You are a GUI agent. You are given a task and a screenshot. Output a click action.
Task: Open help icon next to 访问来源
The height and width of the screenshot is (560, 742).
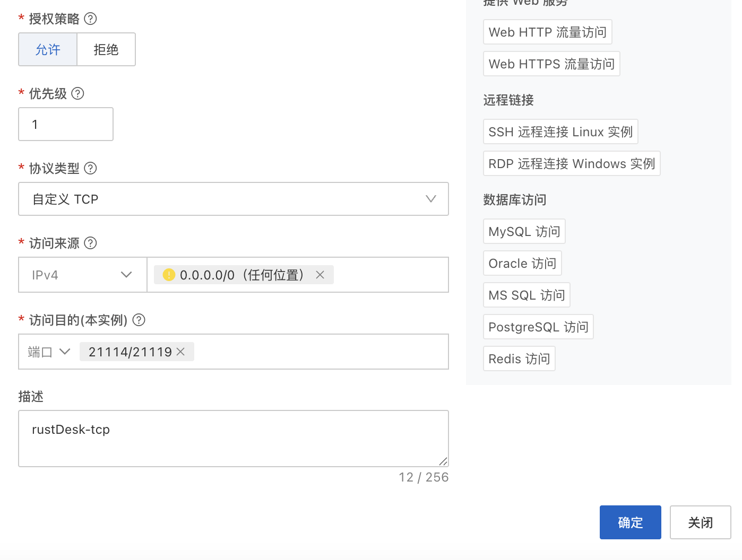[91, 243]
